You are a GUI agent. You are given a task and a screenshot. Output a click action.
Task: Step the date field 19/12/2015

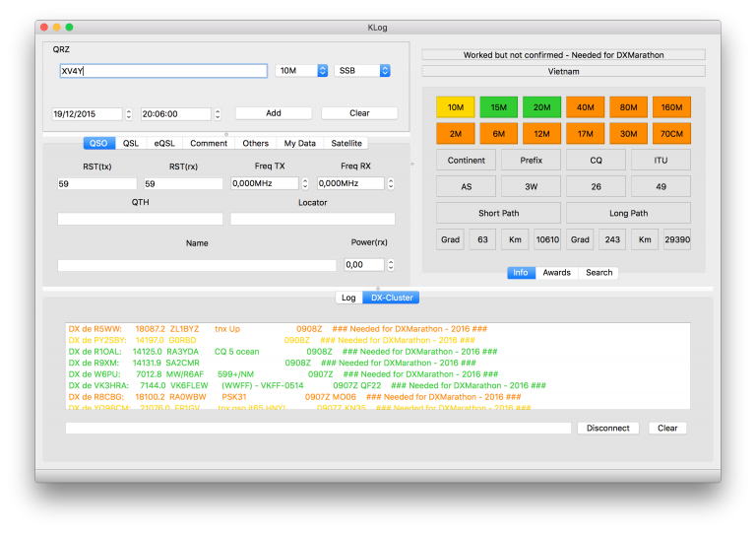[x=129, y=114]
